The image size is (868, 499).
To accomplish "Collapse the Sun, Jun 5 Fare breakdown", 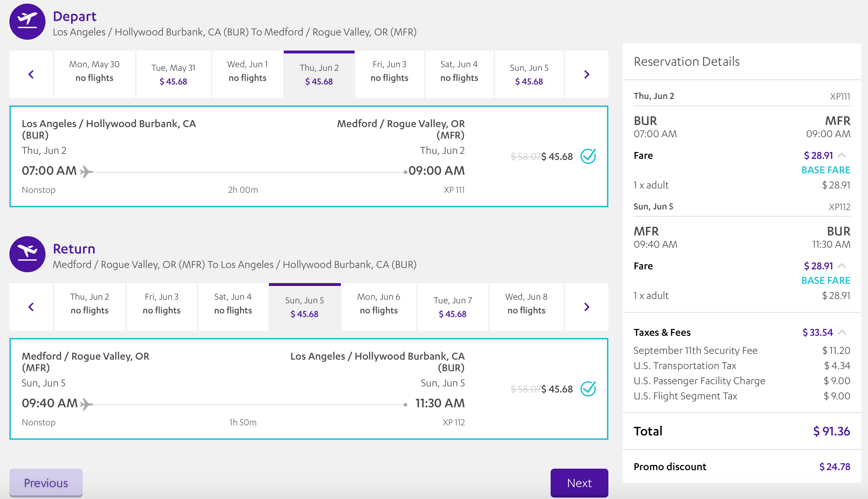I will pos(842,266).
